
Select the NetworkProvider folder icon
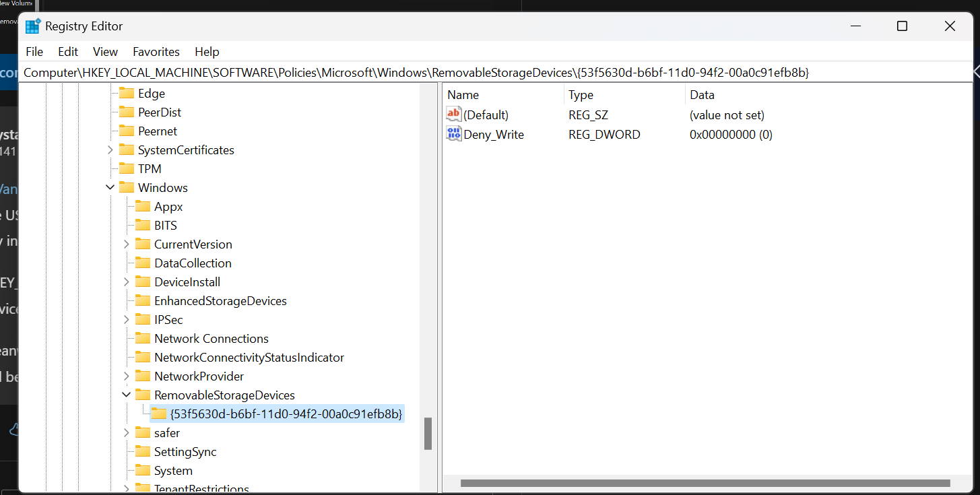click(x=143, y=376)
